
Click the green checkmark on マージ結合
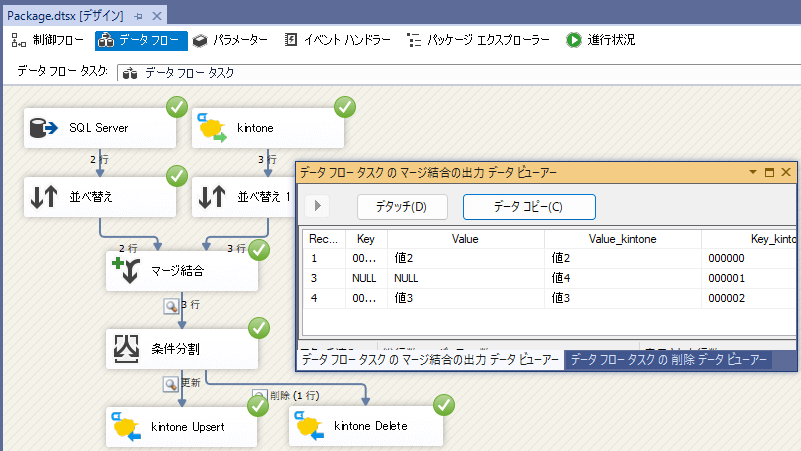point(259,250)
